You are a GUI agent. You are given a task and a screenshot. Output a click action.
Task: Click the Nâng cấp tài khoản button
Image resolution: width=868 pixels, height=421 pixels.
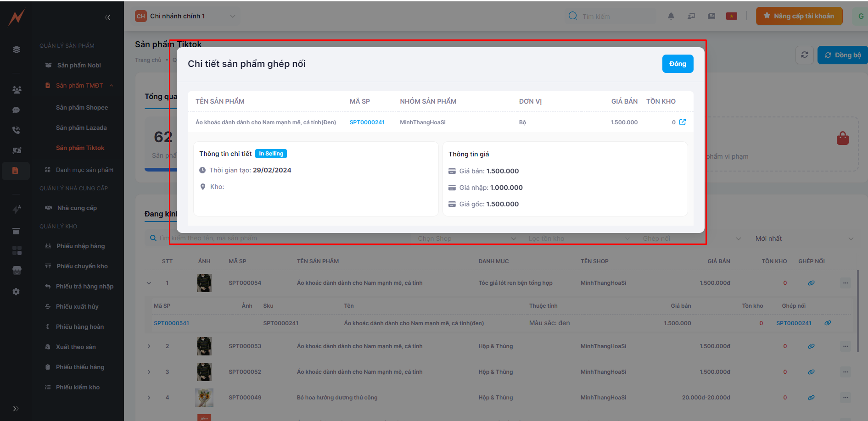click(x=799, y=16)
